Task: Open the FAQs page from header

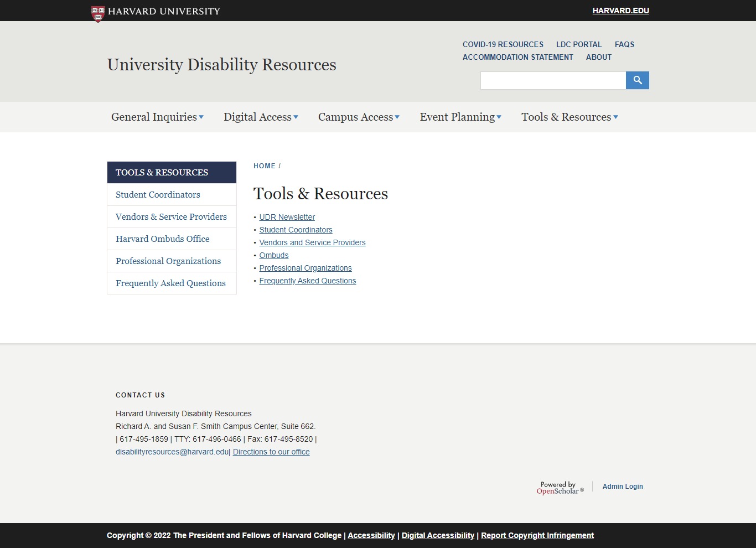Action: click(624, 44)
